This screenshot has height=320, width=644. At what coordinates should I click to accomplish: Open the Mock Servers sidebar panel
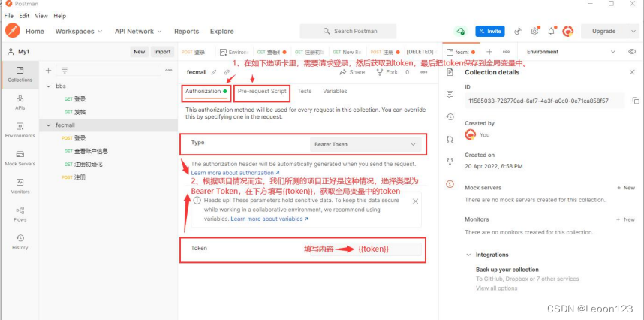tap(20, 158)
